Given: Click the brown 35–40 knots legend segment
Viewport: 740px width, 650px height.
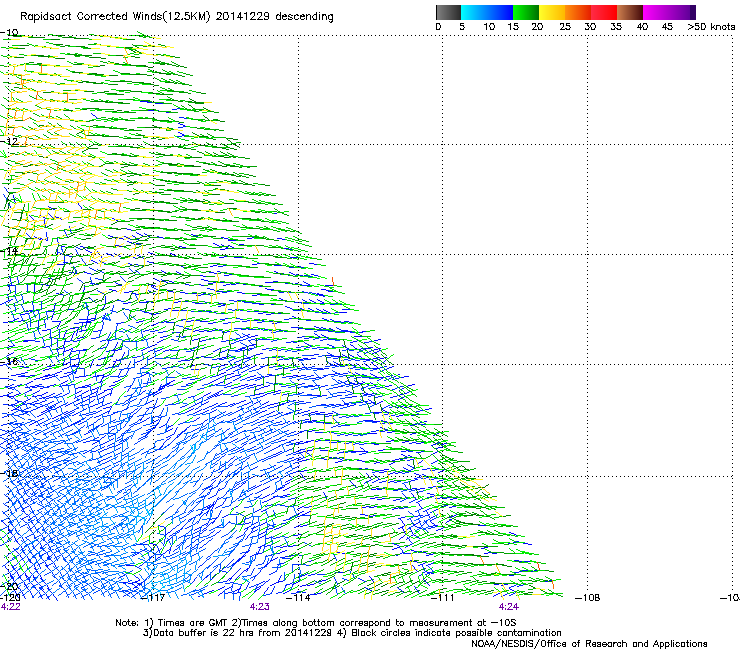Looking at the screenshot, I should (630, 12).
